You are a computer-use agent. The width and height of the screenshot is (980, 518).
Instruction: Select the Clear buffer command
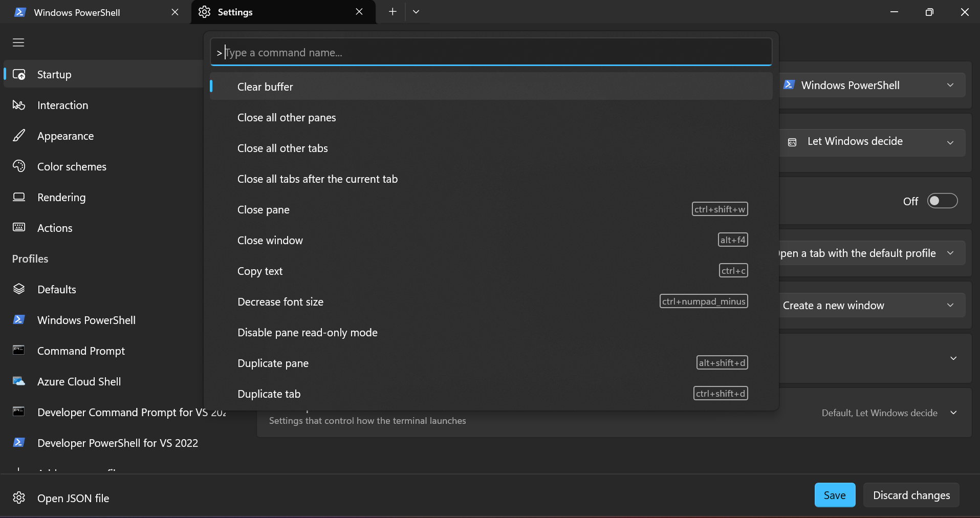(491, 87)
